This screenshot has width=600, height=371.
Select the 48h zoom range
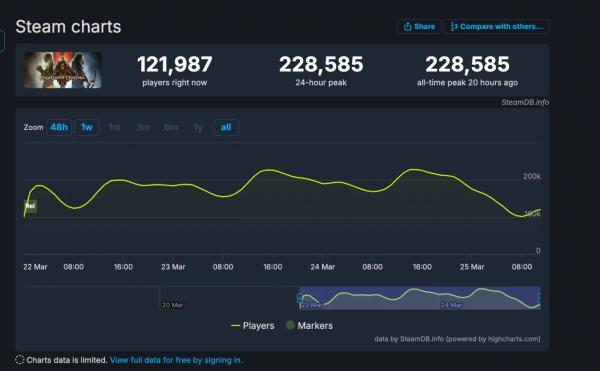59,127
